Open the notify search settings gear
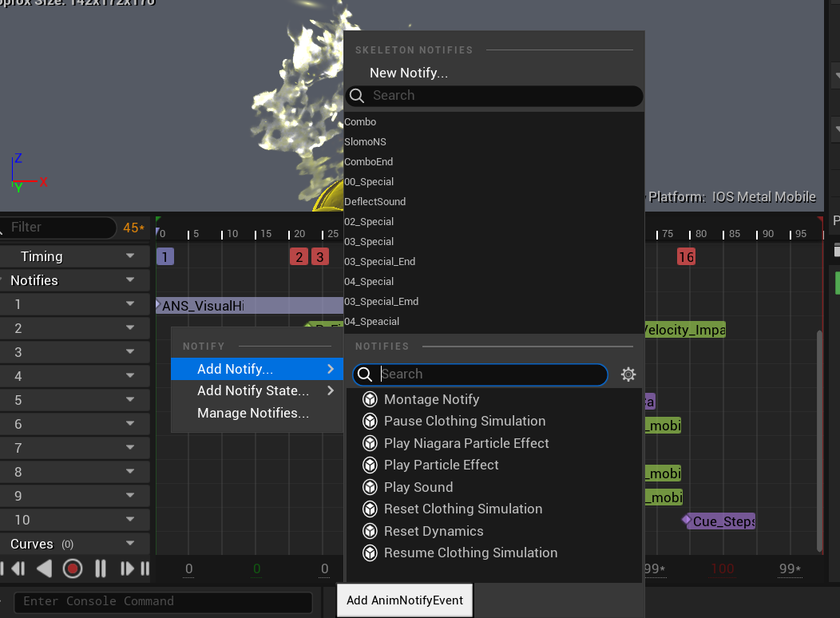 pyautogui.click(x=628, y=374)
